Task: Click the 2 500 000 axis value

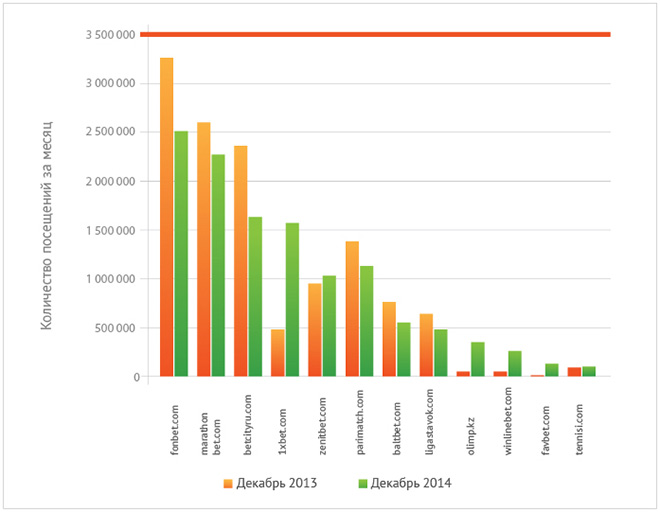Action: pos(111,132)
